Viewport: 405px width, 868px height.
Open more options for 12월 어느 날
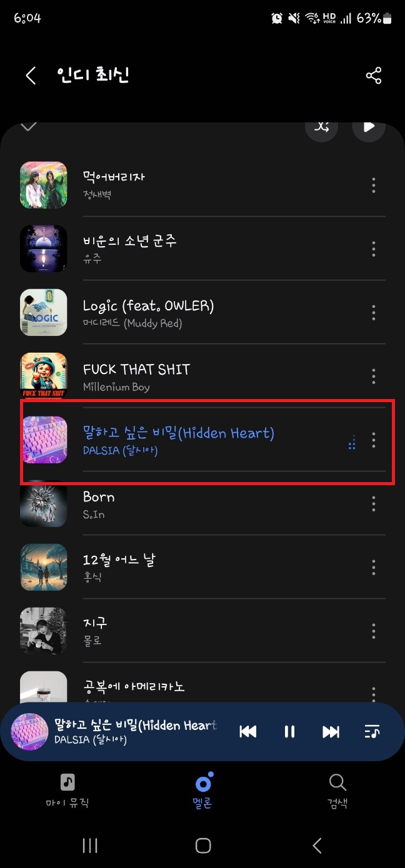point(374,567)
